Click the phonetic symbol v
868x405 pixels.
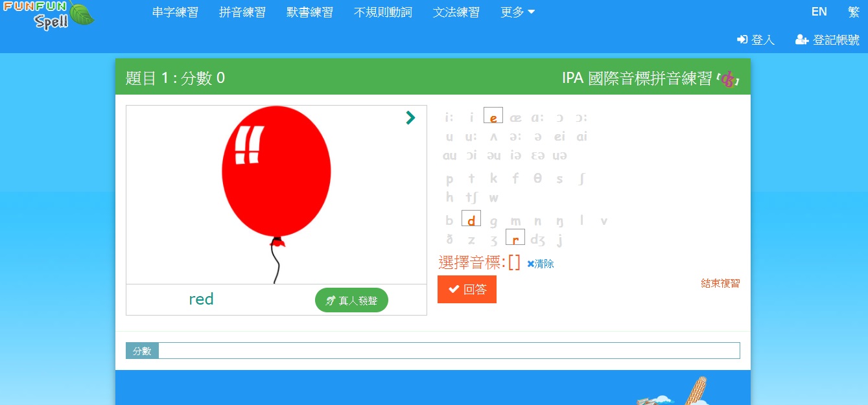[604, 221]
